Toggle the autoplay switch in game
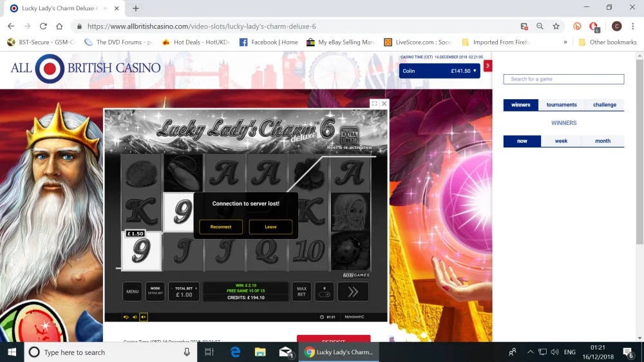Image resolution: width=644 pixels, height=362 pixels. [325, 292]
